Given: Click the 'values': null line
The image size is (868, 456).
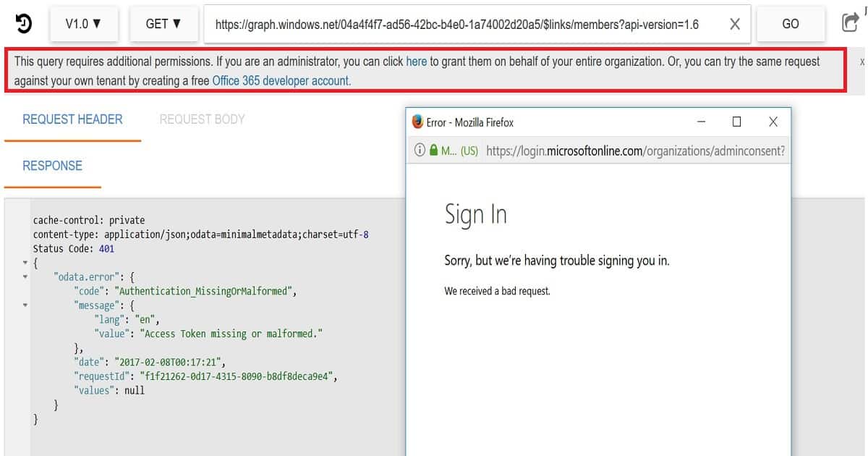Looking at the screenshot, I should 109,390.
